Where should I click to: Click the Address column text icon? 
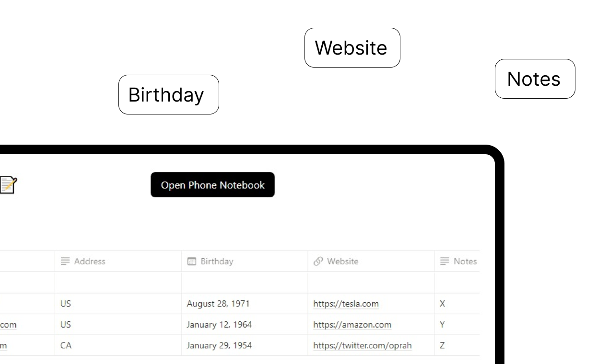tap(65, 261)
